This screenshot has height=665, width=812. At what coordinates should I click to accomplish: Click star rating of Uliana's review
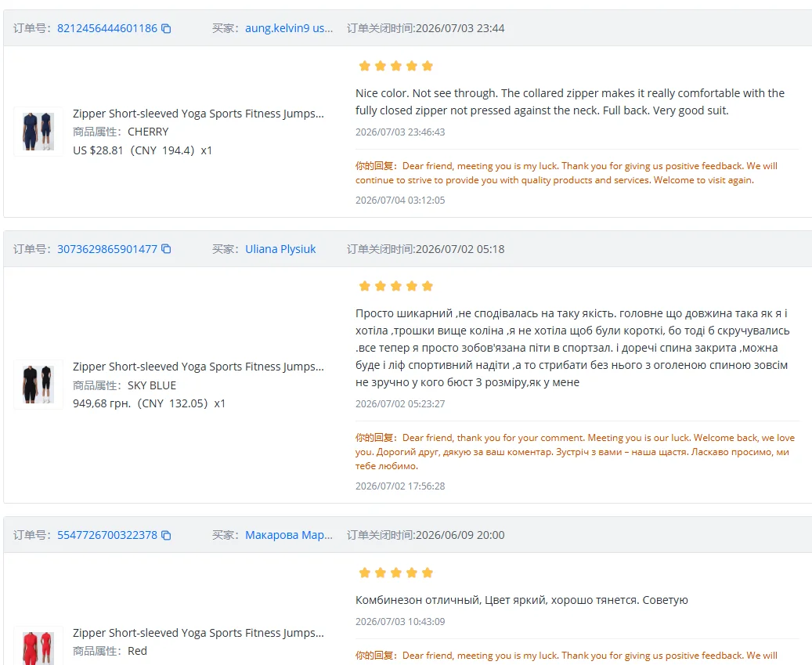[395, 286]
